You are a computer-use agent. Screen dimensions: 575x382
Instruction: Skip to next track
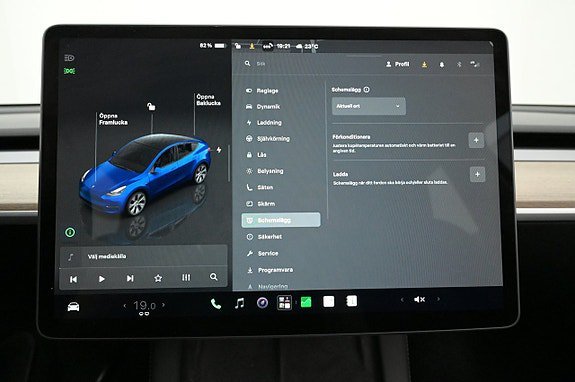[130, 279]
